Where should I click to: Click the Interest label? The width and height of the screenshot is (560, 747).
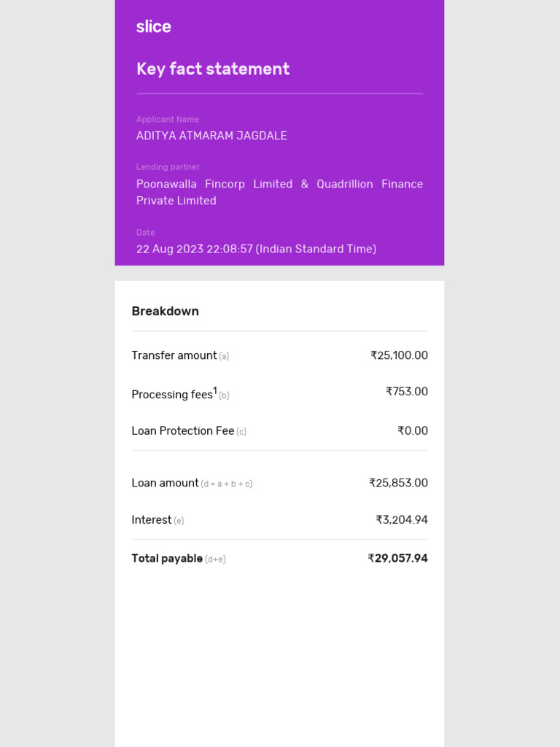tap(152, 520)
